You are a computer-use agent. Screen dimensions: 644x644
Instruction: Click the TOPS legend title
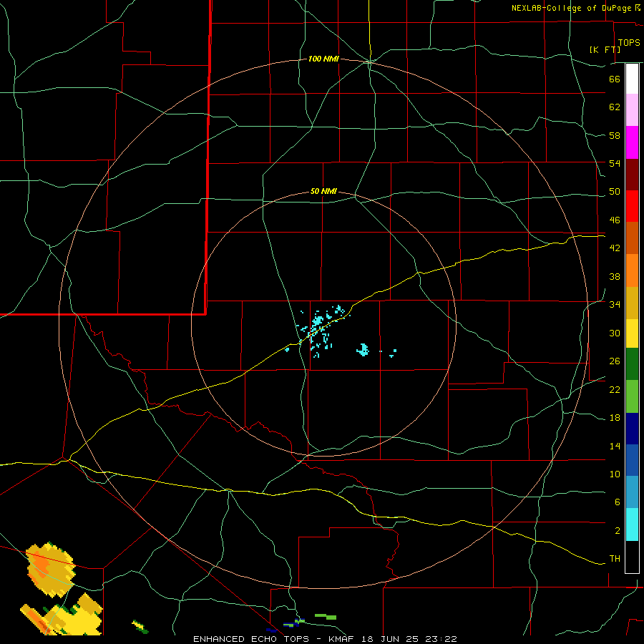click(x=629, y=43)
